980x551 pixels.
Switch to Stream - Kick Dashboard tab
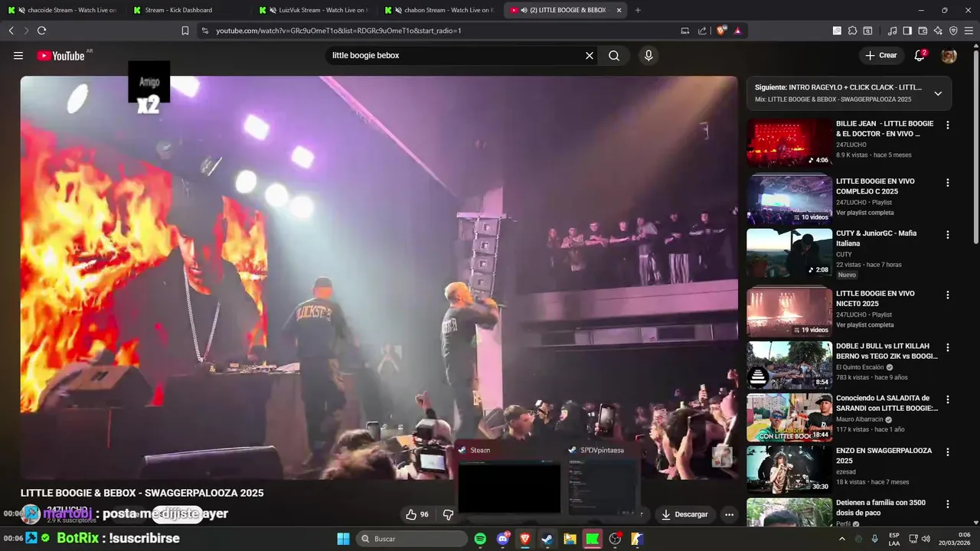click(x=188, y=10)
